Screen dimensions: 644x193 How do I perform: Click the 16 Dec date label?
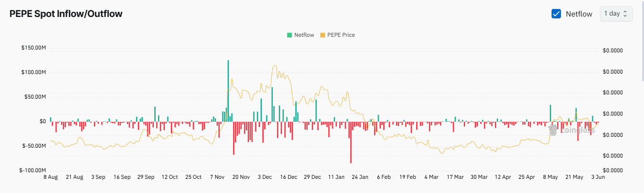click(x=289, y=177)
